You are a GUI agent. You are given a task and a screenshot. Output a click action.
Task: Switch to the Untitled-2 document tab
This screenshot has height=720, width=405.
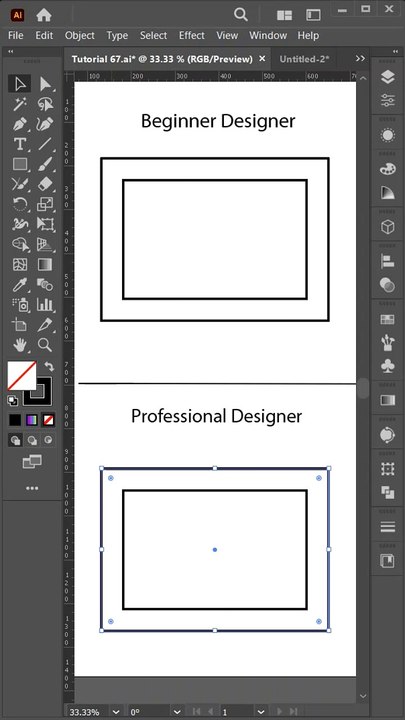point(304,59)
